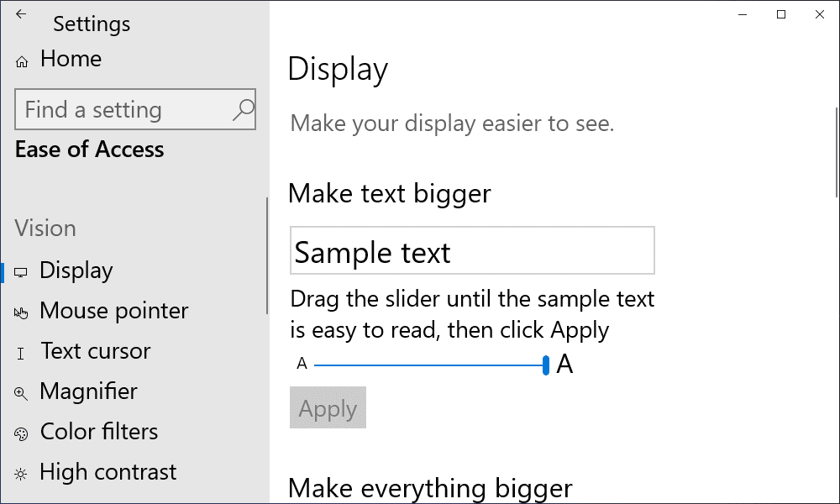Screen dimensions: 840x504
Task: Click the large A at slider end
Action: click(x=564, y=364)
